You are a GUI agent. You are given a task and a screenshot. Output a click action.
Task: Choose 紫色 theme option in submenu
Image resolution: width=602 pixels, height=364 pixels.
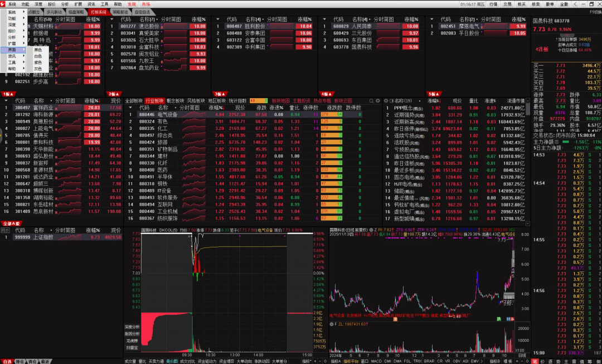click(38, 62)
